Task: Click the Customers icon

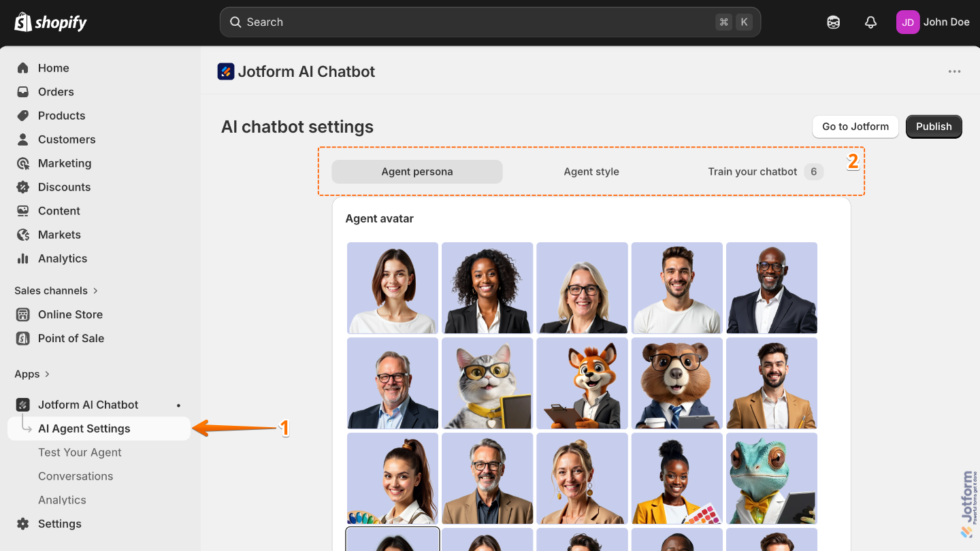Action: [x=23, y=139]
